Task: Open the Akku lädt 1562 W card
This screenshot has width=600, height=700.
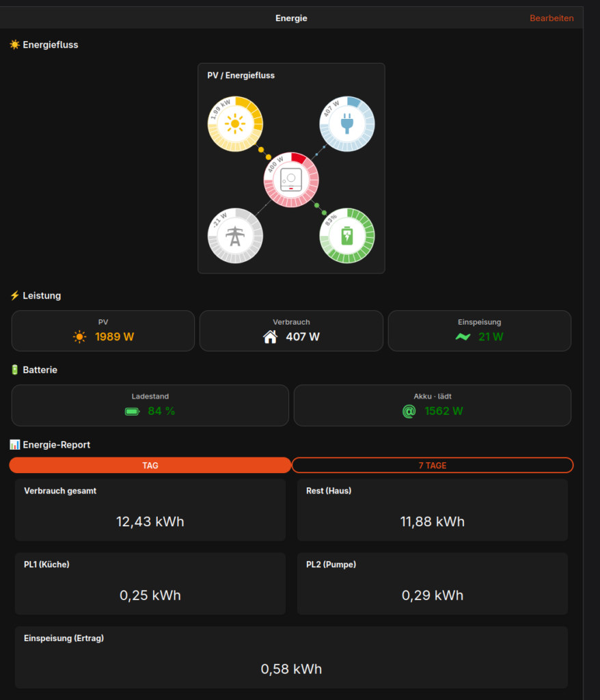Action: pyautogui.click(x=433, y=405)
